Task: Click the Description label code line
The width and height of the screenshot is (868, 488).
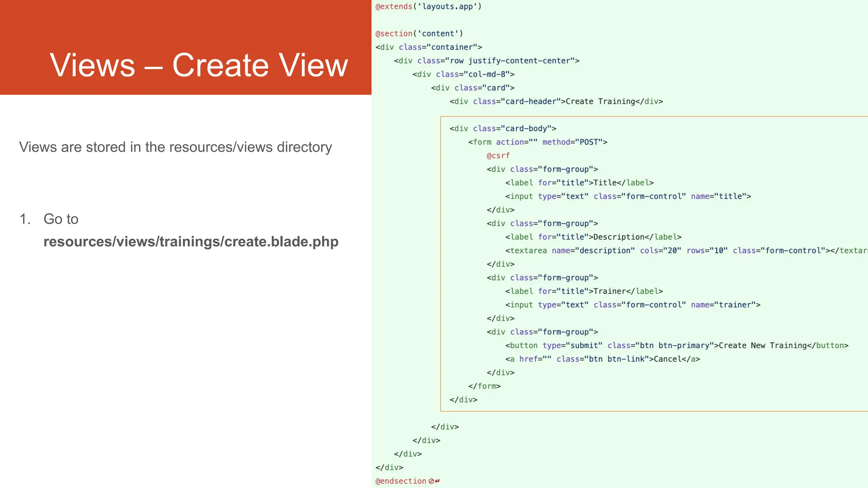Action: click(593, 237)
